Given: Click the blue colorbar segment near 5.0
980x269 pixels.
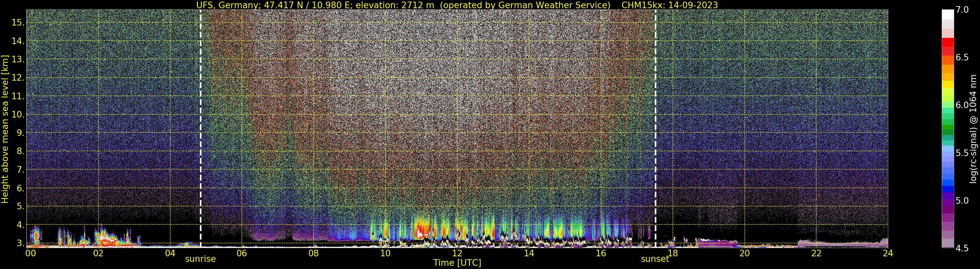Looking at the screenshot, I should [x=948, y=189].
